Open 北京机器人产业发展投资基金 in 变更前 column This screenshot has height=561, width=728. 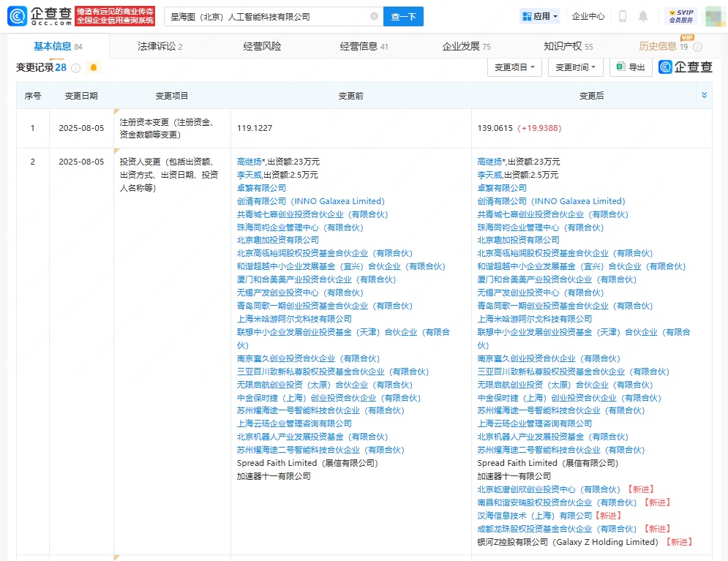[312, 437]
